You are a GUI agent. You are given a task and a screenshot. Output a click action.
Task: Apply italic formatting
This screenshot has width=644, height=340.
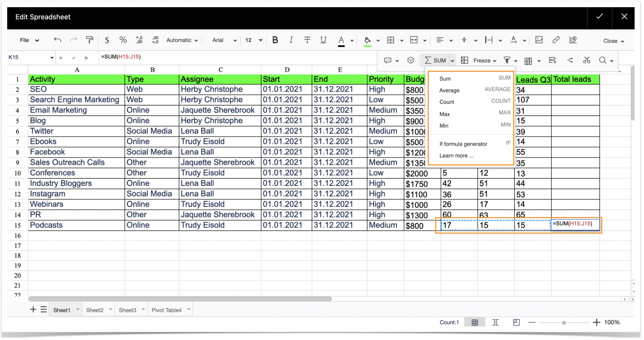coord(291,40)
